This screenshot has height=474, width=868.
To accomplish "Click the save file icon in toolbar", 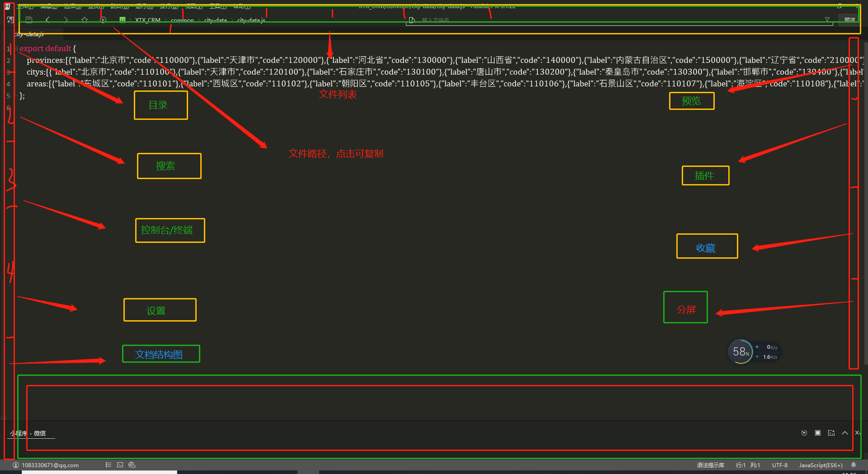I will click(x=29, y=20).
